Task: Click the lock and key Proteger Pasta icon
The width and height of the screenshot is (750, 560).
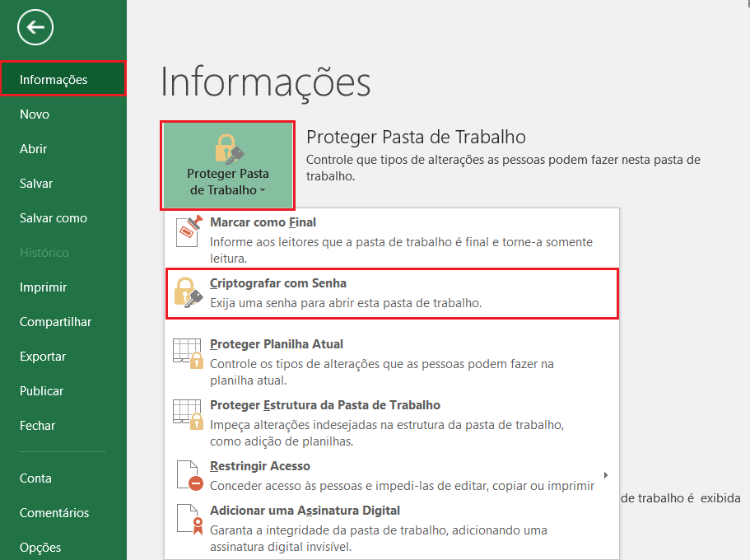Action: tap(228, 149)
